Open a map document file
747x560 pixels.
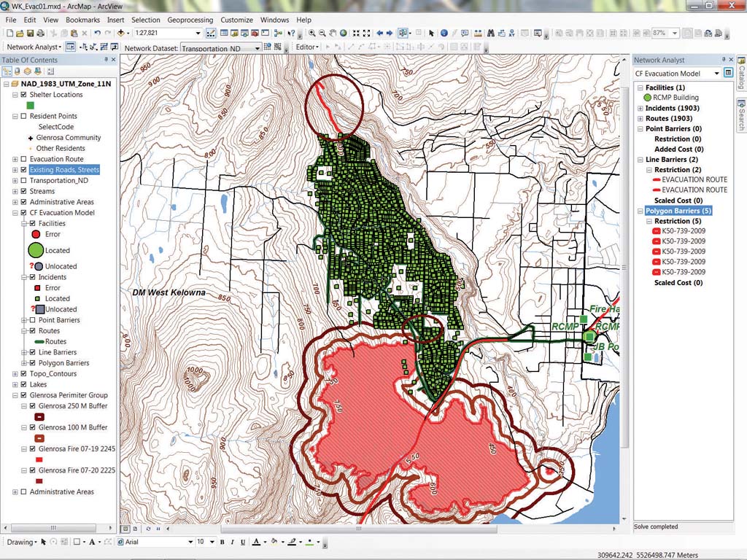(x=20, y=34)
